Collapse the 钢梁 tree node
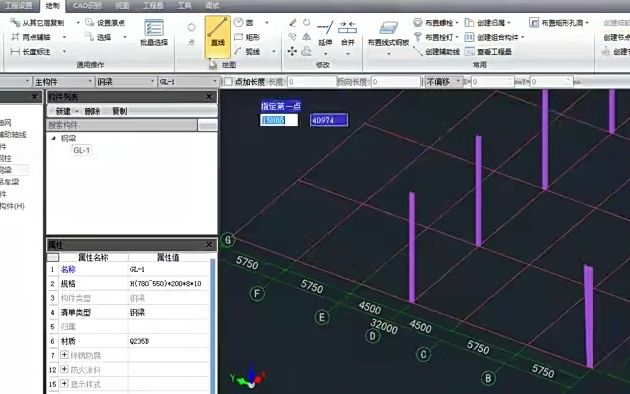This screenshot has width=630, height=394. click(x=53, y=138)
